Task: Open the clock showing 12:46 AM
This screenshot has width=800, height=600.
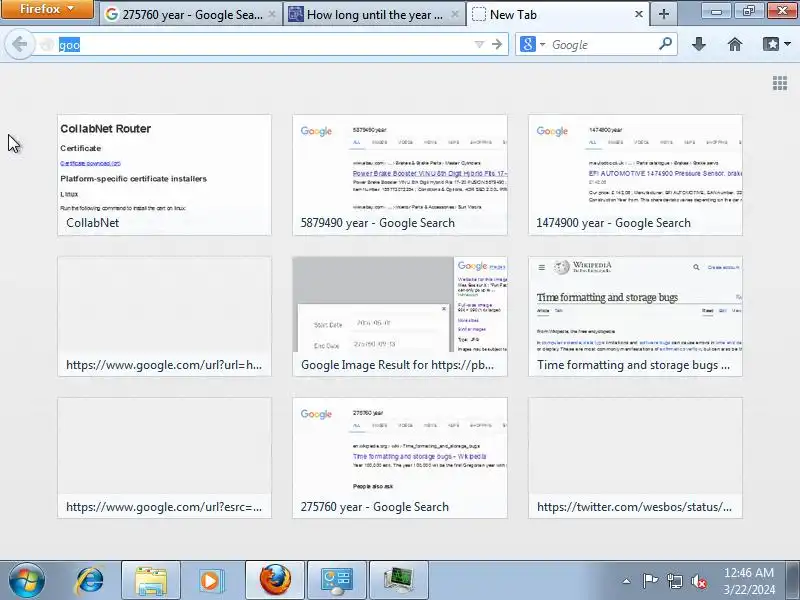Action: point(748,581)
